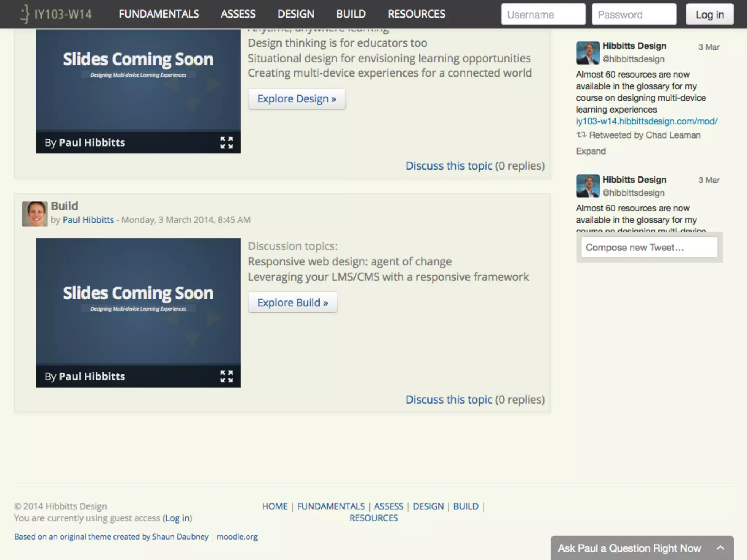Enter fullscreen on Design slides
The height and width of the screenshot is (560, 747).
227,143
